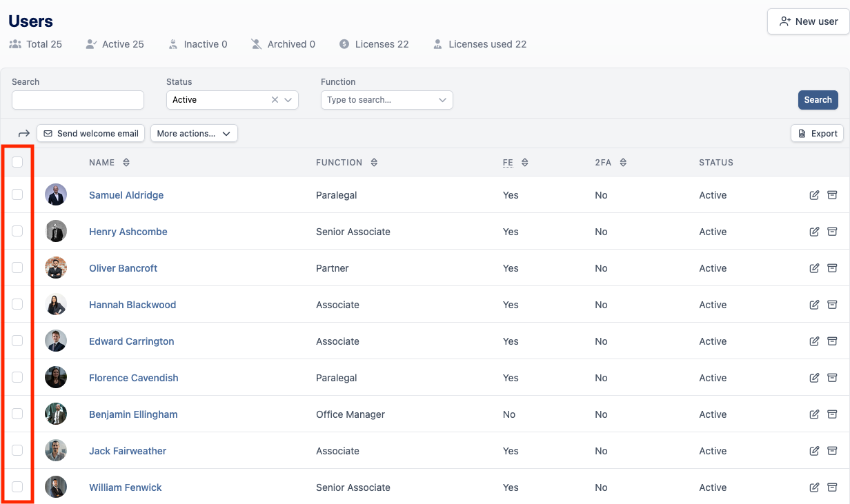Open Jack Fairweather's profile link
Viewport: 850px width, 504px height.
pos(128,451)
